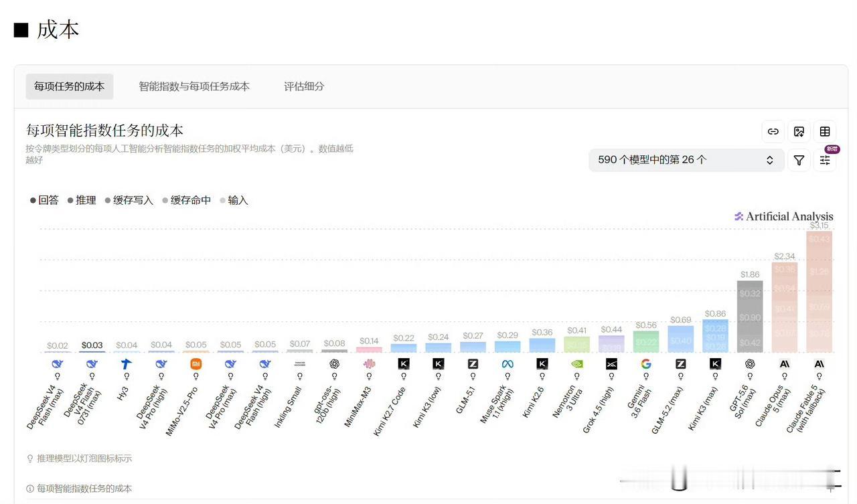Select the 每项任务的成本 tab
The height and width of the screenshot is (504, 857).
70,86
